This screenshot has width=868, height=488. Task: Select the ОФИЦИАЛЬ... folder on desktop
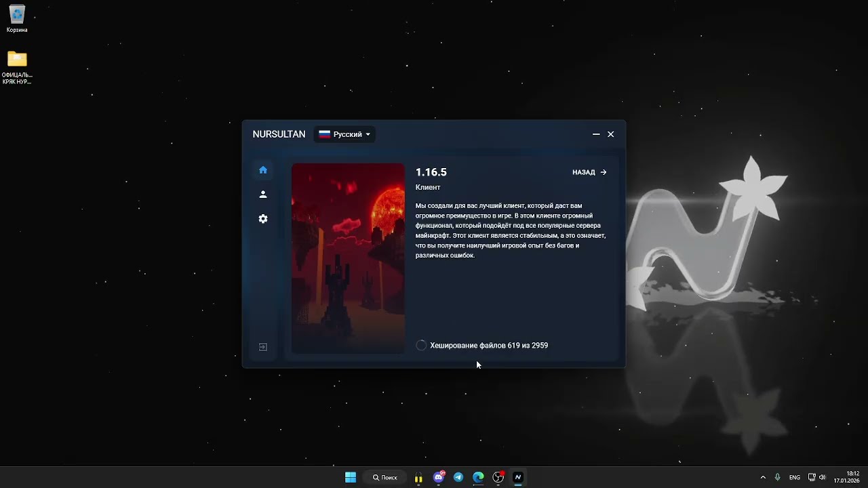(17, 68)
